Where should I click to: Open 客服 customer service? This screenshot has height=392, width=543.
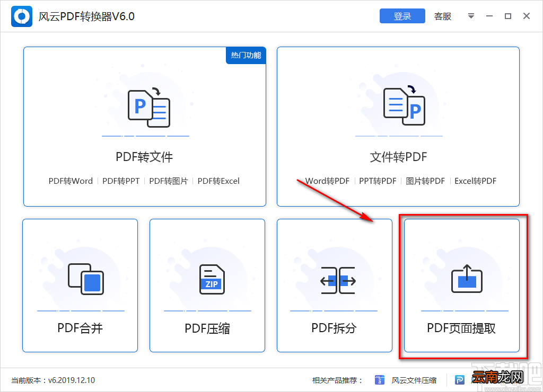[x=443, y=16]
